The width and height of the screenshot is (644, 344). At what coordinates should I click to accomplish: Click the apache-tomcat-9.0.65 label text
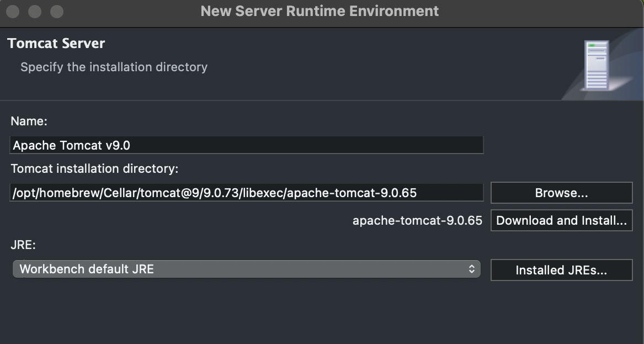pyautogui.click(x=417, y=221)
